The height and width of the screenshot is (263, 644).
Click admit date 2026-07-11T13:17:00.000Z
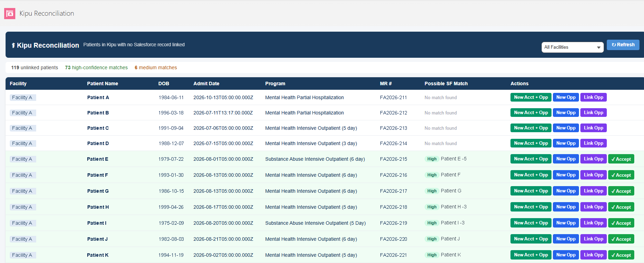coord(223,113)
